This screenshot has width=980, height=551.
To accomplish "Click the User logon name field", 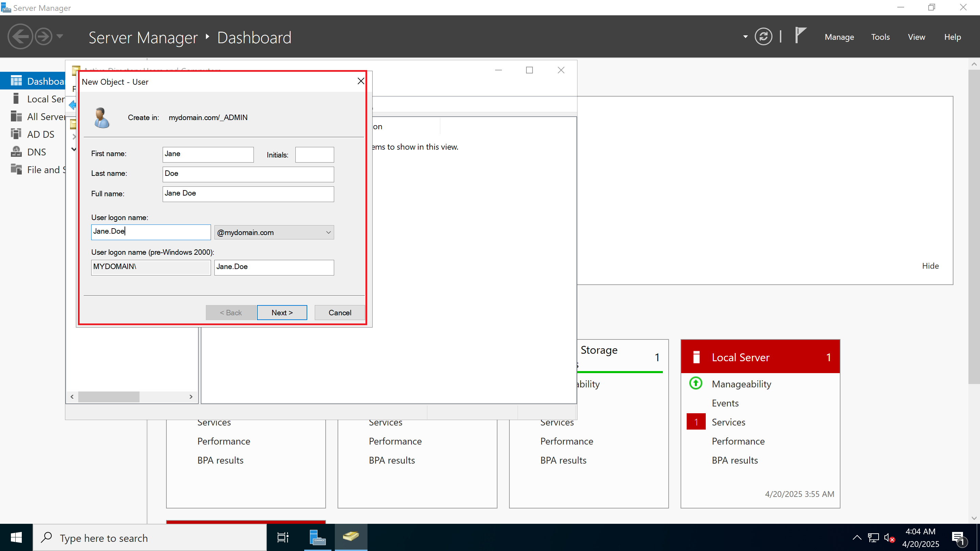I will [x=151, y=232].
